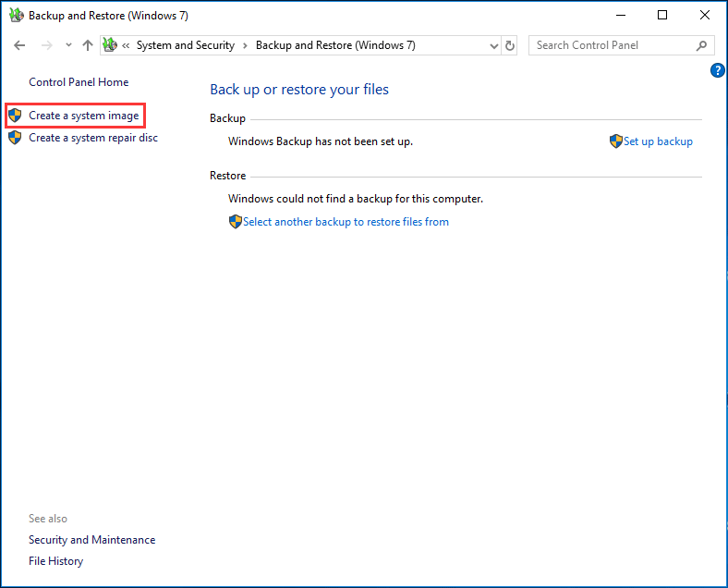
Task: Open the recent locations dropdown arrow
Action: tap(68, 45)
